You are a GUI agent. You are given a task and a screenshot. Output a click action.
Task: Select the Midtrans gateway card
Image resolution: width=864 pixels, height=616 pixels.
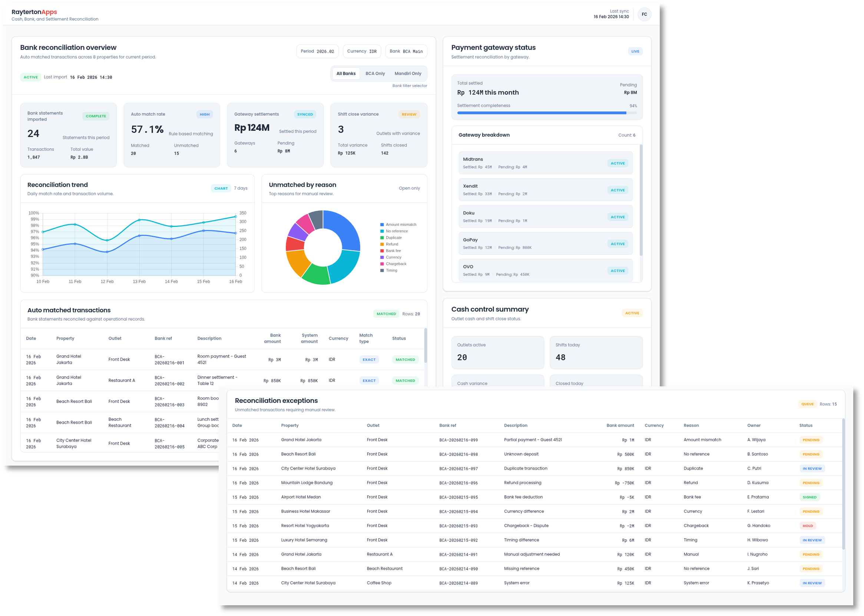pyautogui.click(x=545, y=163)
